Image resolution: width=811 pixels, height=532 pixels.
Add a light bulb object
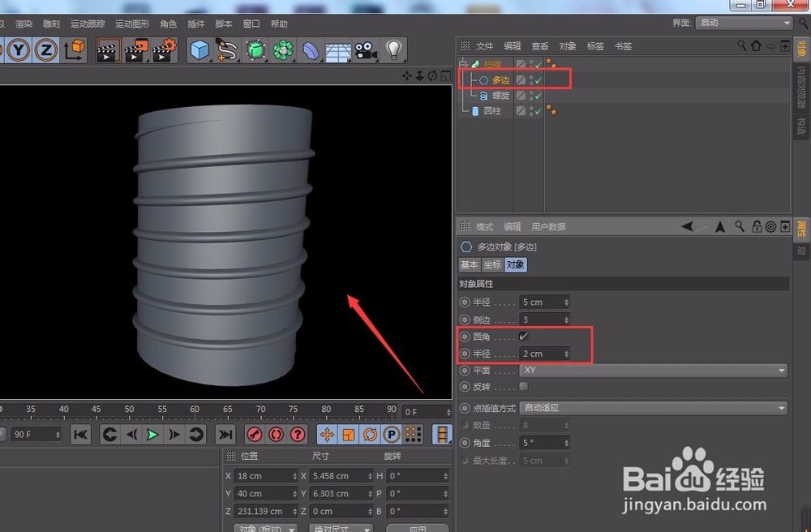(x=393, y=50)
